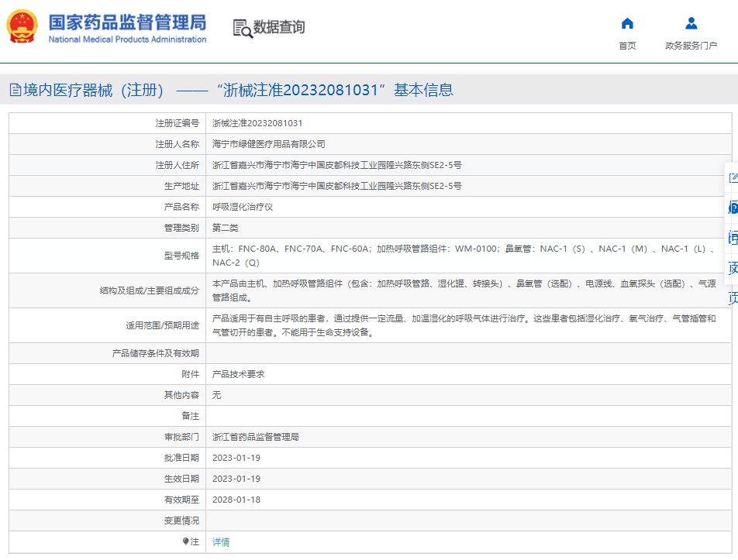The image size is (738, 560).
Task: Click the 附件 row label
Action: point(190,374)
